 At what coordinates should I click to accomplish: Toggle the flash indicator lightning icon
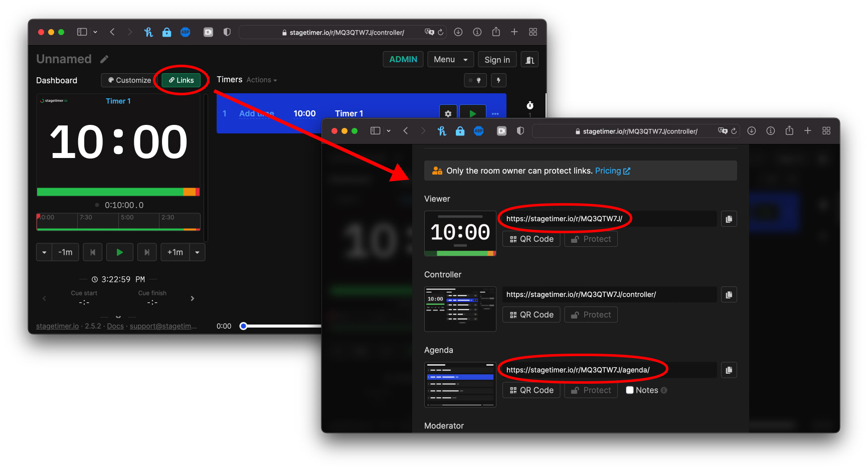498,80
